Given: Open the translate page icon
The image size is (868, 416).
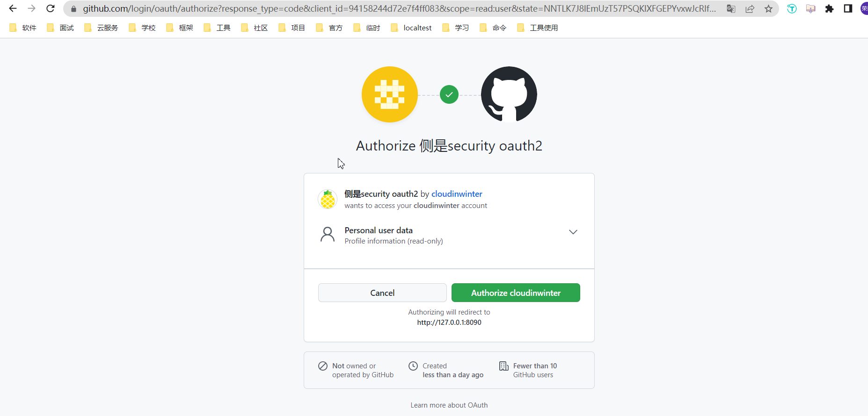Looking at the screenshot, I should (x=731, y=8).
